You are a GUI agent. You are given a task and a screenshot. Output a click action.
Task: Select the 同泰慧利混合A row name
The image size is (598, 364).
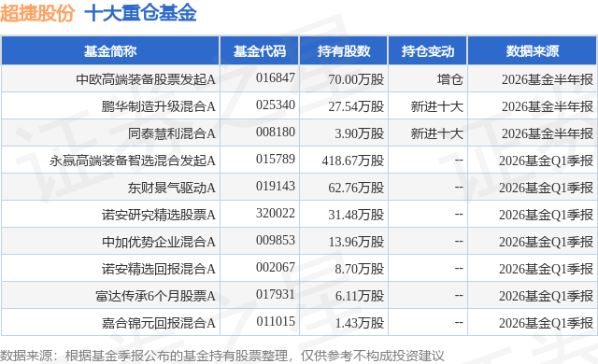[172, 133]
